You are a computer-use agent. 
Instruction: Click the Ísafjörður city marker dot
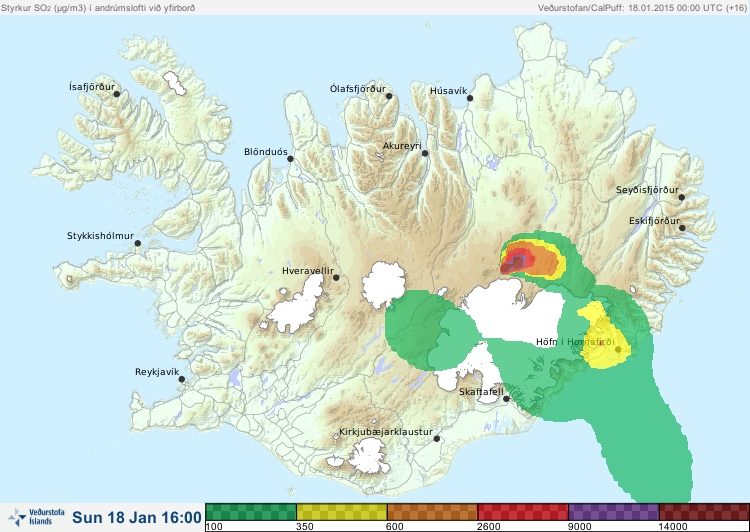[116, 94]
